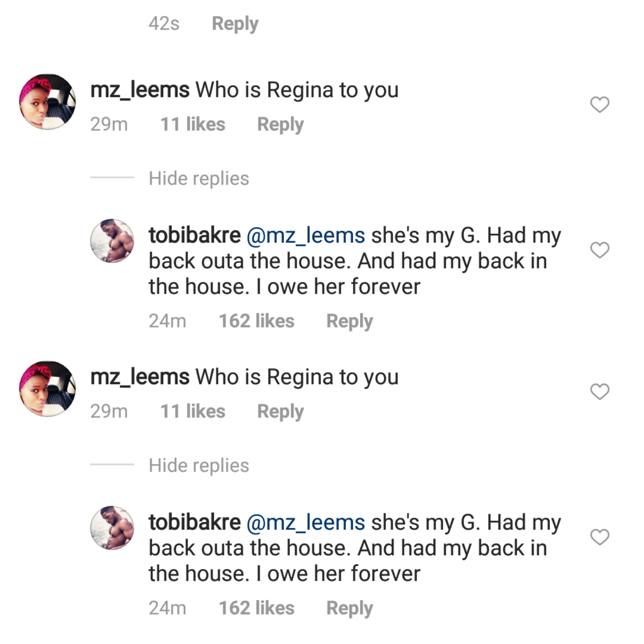Reply to the bottom tobibakre comment
This screenshot has width=644, height=644.
(x=349, y=608)
